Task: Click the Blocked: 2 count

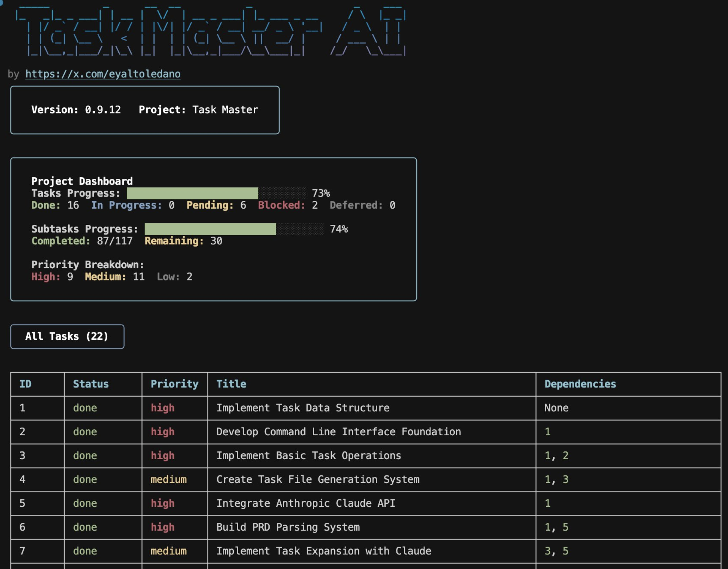Action: (x=288, y=205)
